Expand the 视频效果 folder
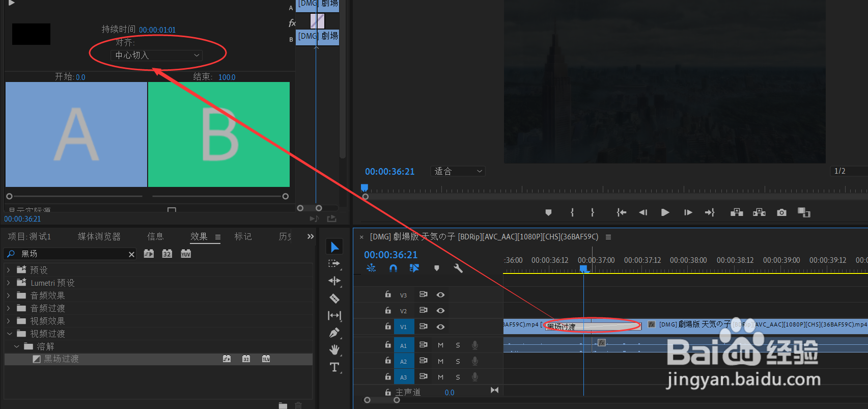The height and width of the screenshot is (409, 868). click(8, 321)
